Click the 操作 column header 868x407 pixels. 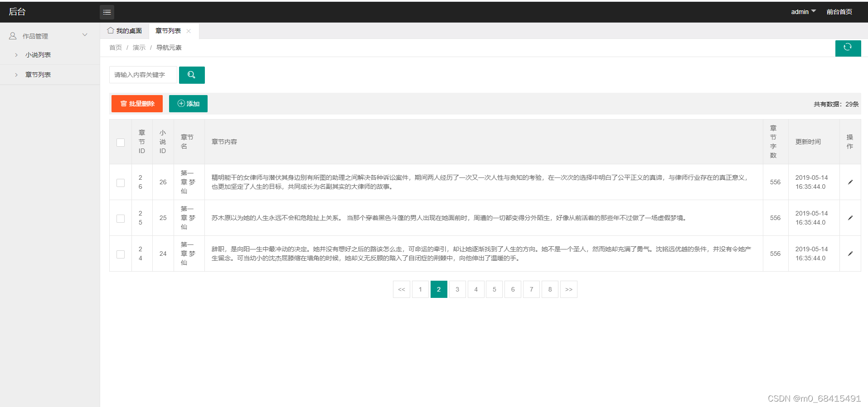pos(850,142)
